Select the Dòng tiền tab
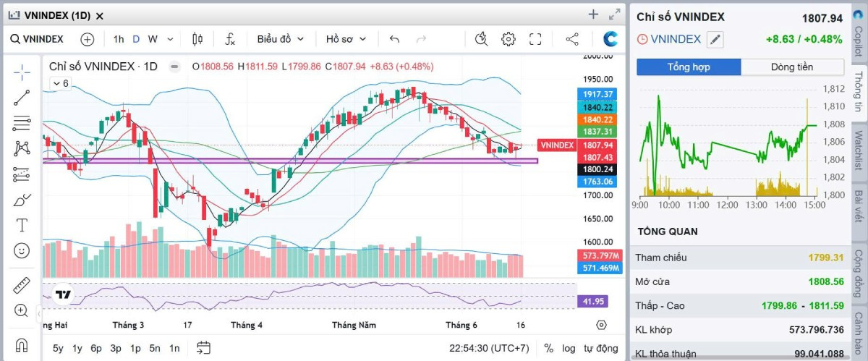Image resolution: width=868 pixels, height=361 pixels. point(792,67)
